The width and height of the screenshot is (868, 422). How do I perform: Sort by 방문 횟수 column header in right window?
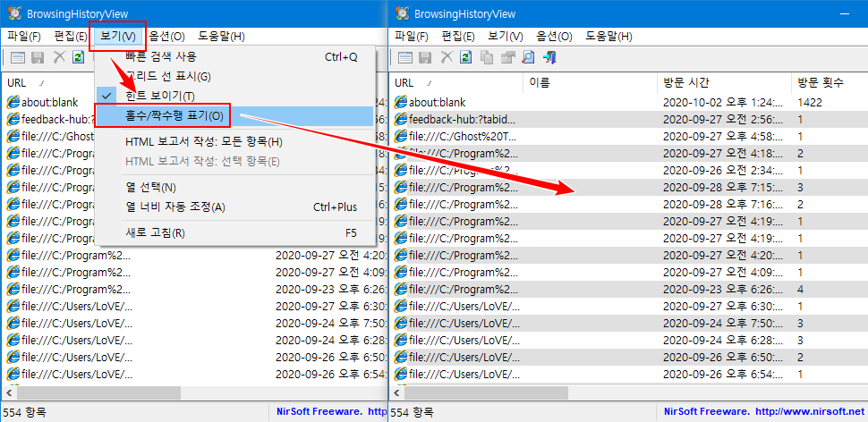tap(830, 83)
